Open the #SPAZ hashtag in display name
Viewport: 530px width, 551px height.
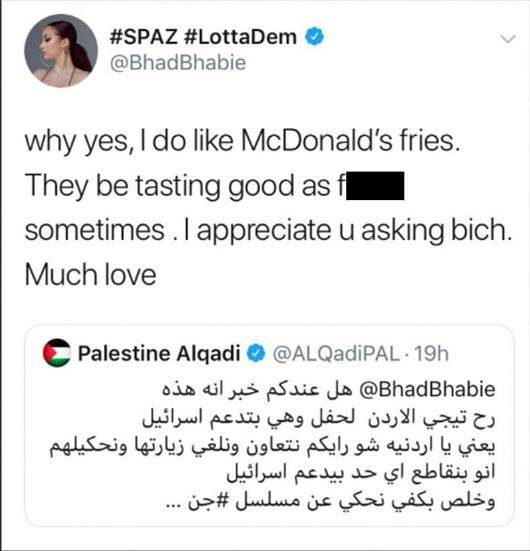coord(143,37)
